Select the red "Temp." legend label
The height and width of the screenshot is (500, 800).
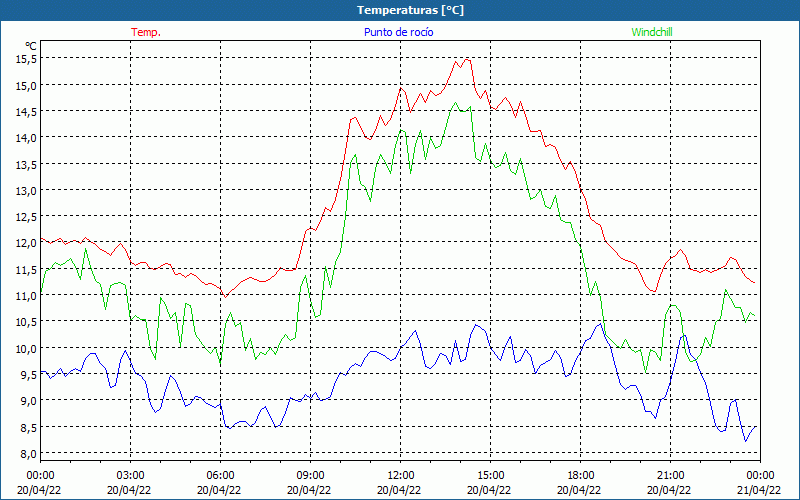coord(146,32)
